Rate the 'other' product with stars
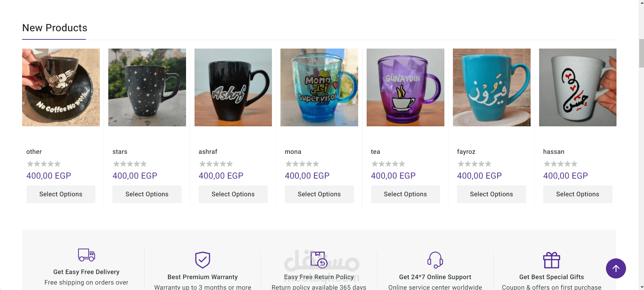Screen dimensions: 644x290 [44, 164]
